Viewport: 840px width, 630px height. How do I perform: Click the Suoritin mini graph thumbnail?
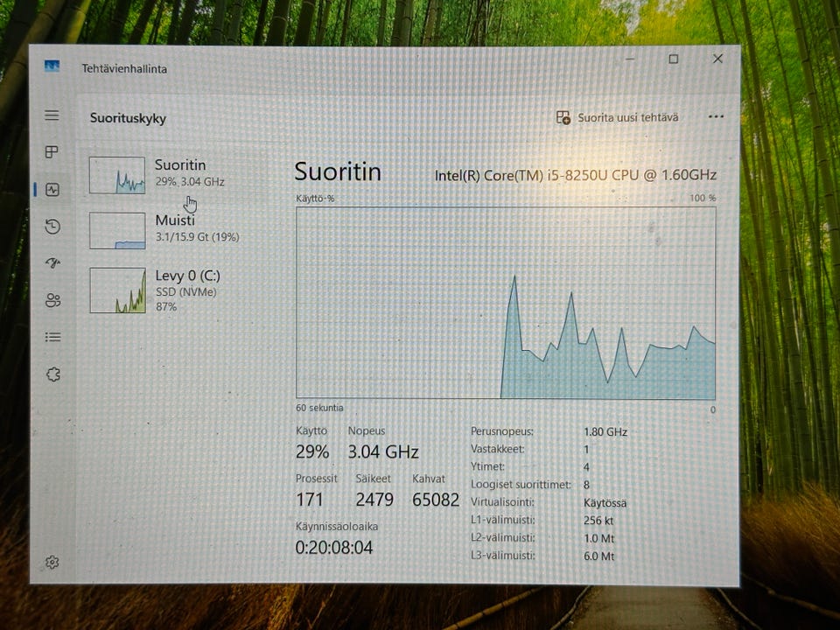pyautogui.click(x=116, y=175)
